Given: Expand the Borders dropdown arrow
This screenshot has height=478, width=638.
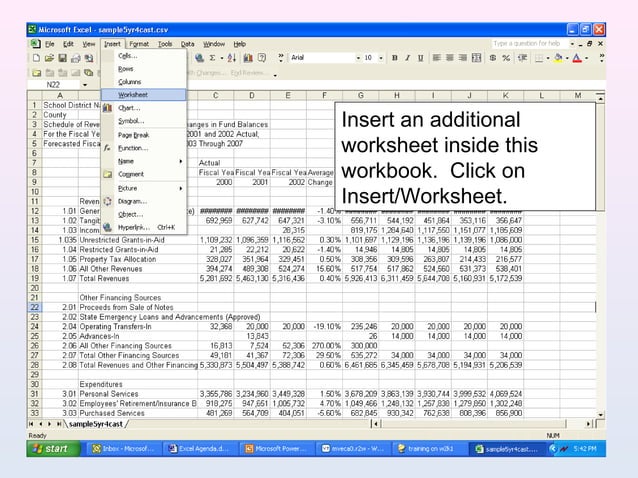Looking at the screenshot, I should click(548, 58).
